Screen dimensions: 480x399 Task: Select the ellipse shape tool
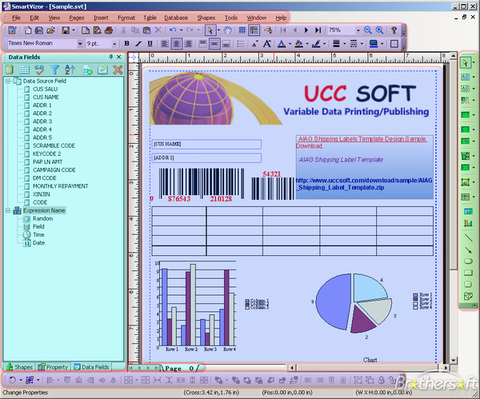(x=468, y=261)
